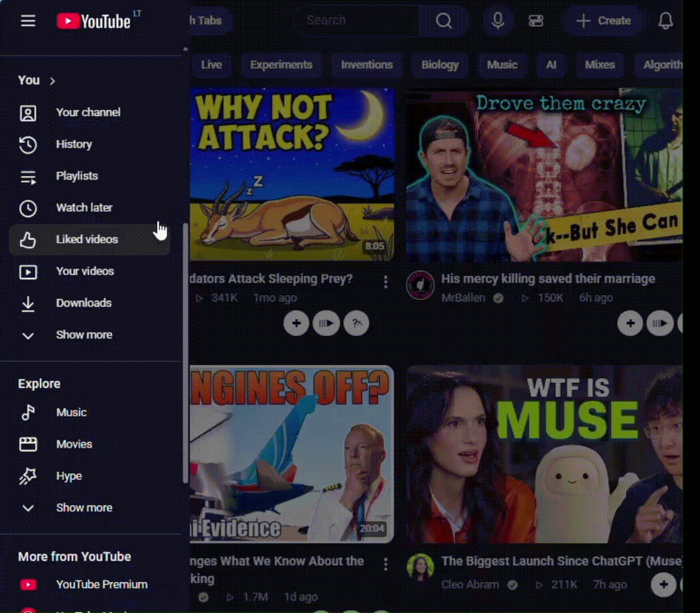Click the Your videos play icon
Screen dimensions: 700x613
28,272
